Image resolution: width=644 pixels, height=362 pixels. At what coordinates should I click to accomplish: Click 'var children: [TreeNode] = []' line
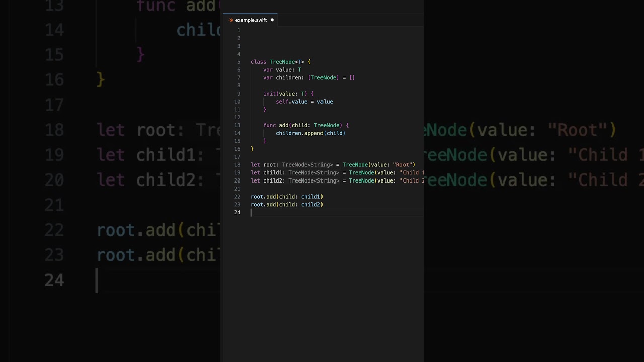pos(309,78)
